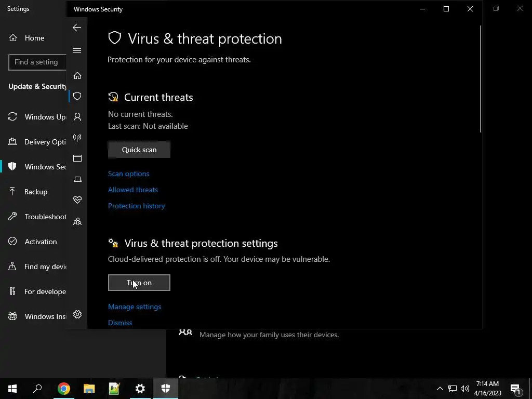The image size is (532, 399).
Task: Select Windows Security in Settings sidebar
Action: coord(37,167)
